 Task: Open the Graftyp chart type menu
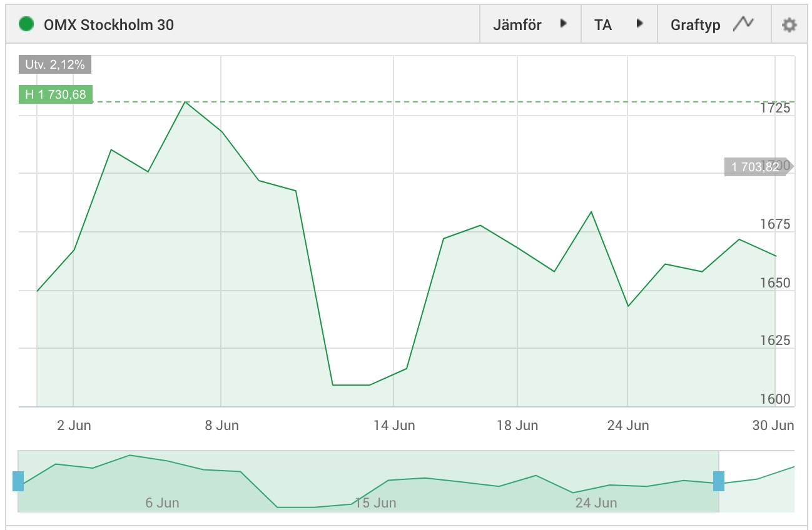point(714,25)
